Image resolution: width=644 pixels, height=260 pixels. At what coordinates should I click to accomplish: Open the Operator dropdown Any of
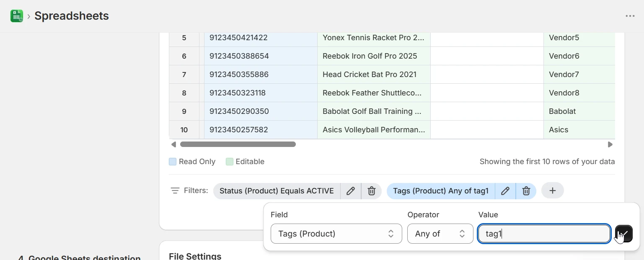[x=440, y=234]
